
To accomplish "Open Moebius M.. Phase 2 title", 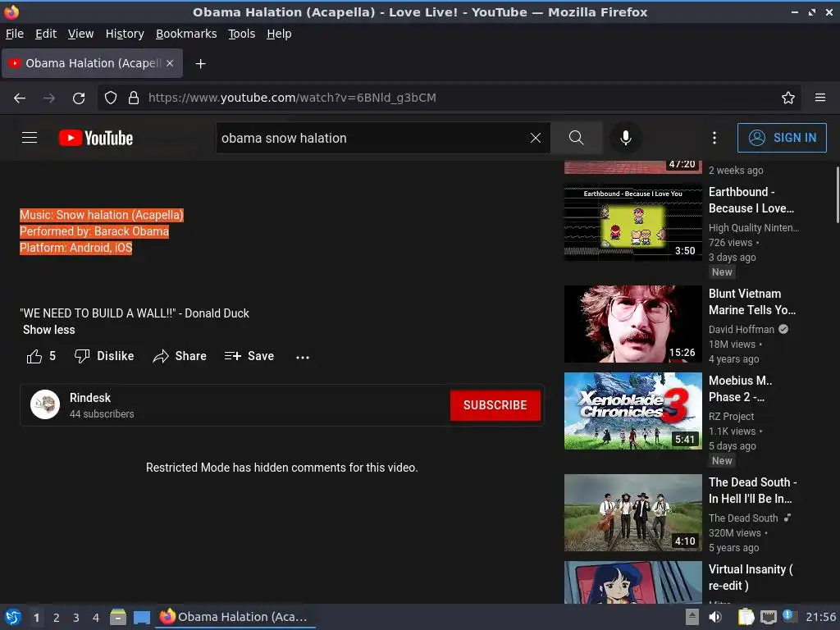I will coord(741,389).
